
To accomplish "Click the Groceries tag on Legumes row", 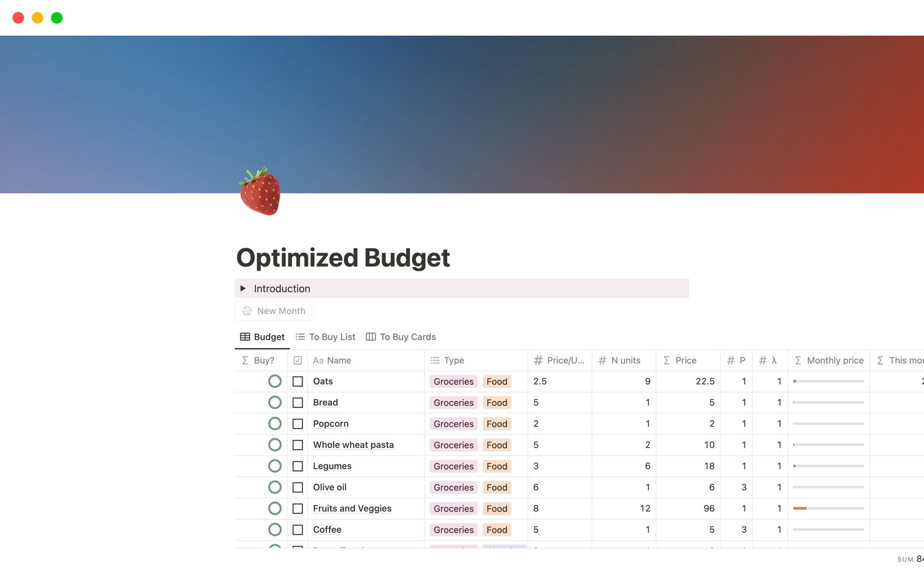I will click(x=453, y=466).
